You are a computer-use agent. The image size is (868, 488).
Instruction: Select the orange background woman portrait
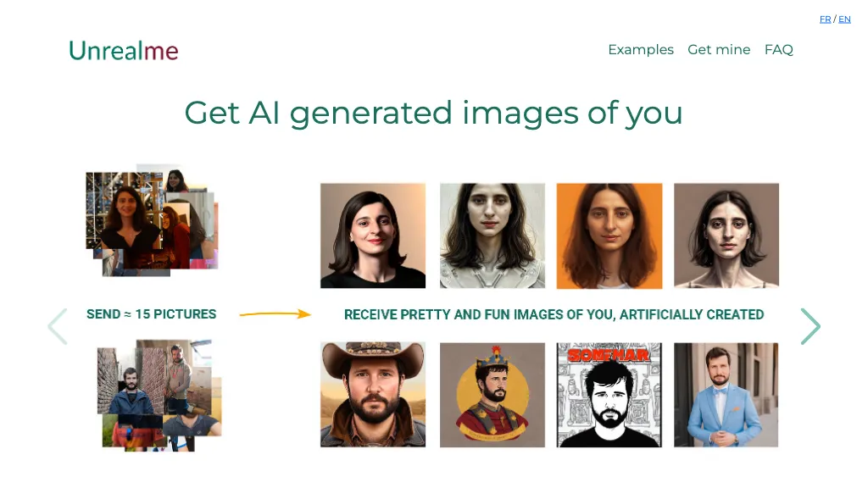pyautogui.click(x=609, y=236)
